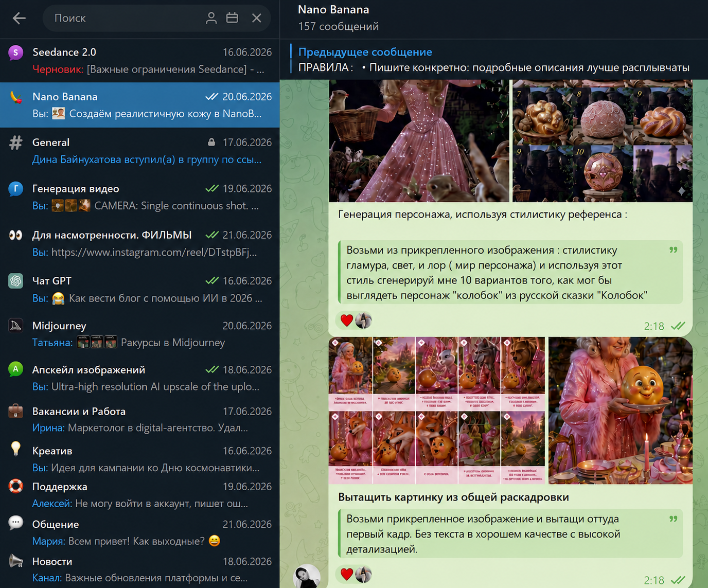Click the Instagram reel link preview
Viewport: 708px width, 588px height.
(154, 252)
